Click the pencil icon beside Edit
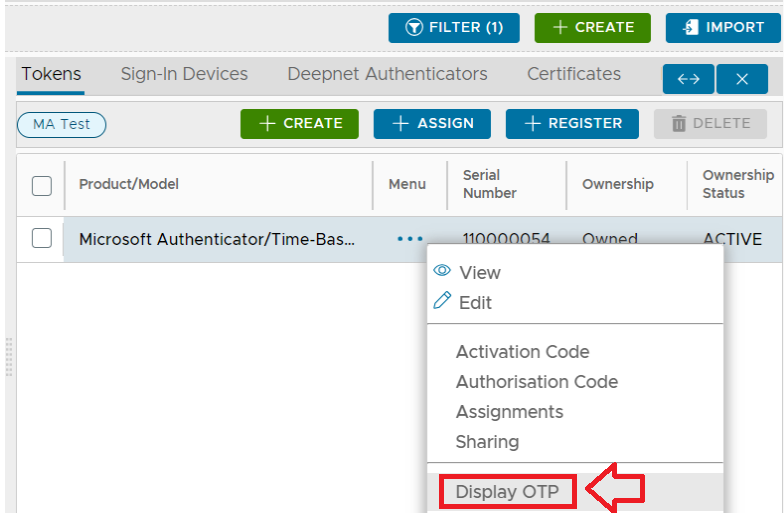 point(442,301)
